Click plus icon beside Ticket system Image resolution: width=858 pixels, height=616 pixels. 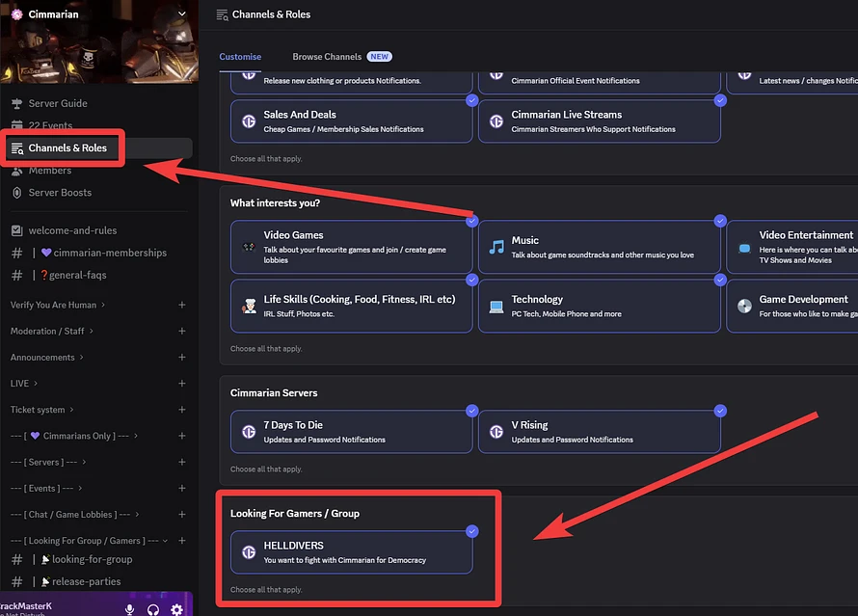coord(181,410)
